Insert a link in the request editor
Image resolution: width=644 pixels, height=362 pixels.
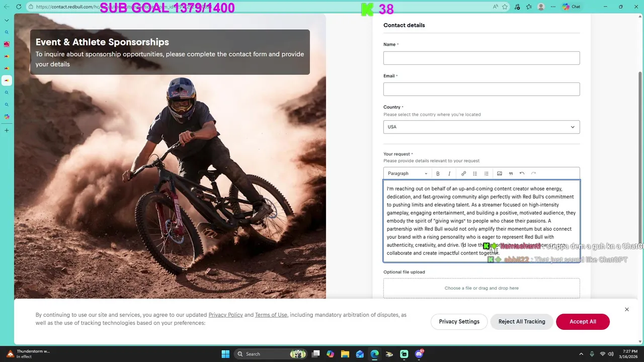pos(463,173)
